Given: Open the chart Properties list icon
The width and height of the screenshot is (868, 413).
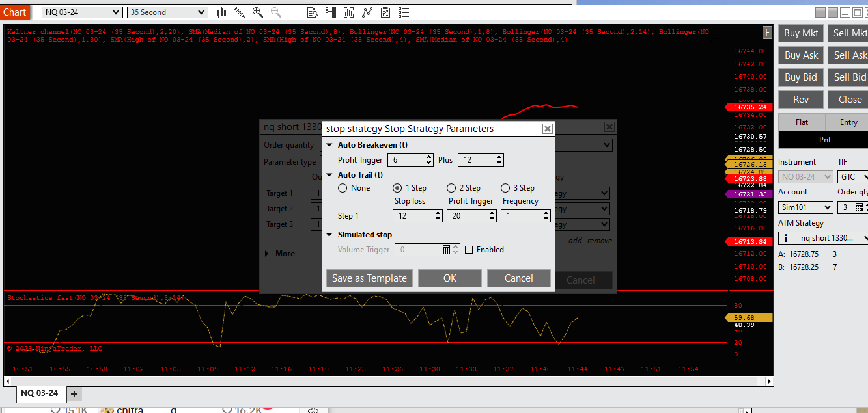Looking at the screenshot, I should pos(404,12).
